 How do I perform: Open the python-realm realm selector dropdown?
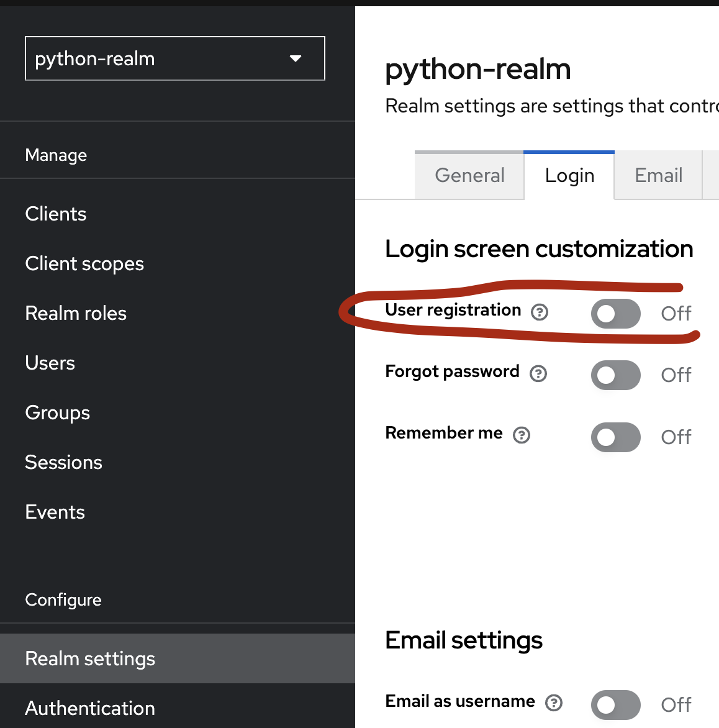pyautogui.click(x=175, y=58)
